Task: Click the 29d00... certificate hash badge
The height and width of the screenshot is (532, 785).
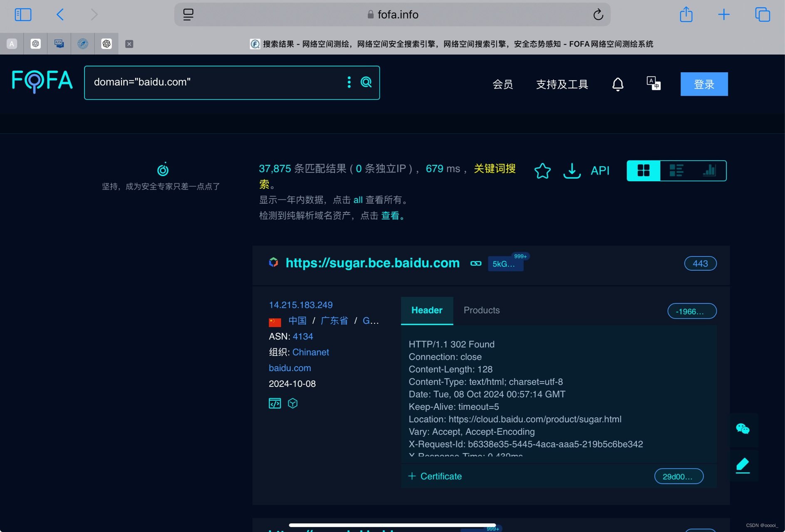Action: pos(679,476)
